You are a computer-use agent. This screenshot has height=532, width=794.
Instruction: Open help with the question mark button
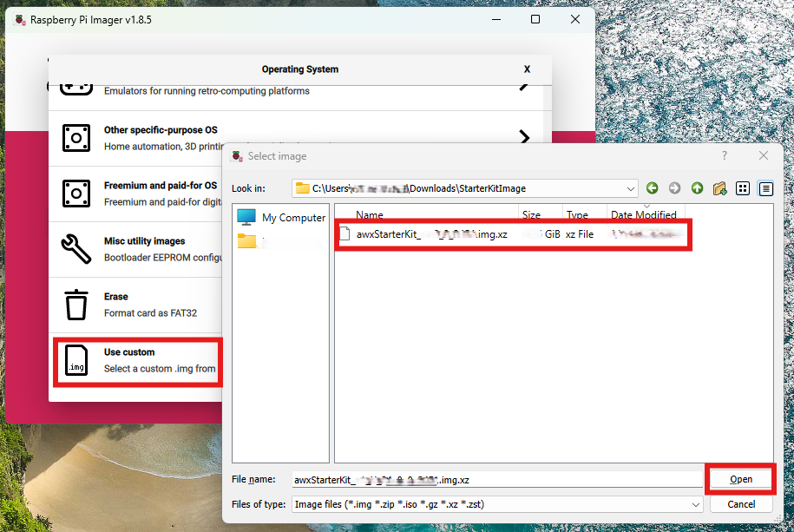click(x=725, y=155)
